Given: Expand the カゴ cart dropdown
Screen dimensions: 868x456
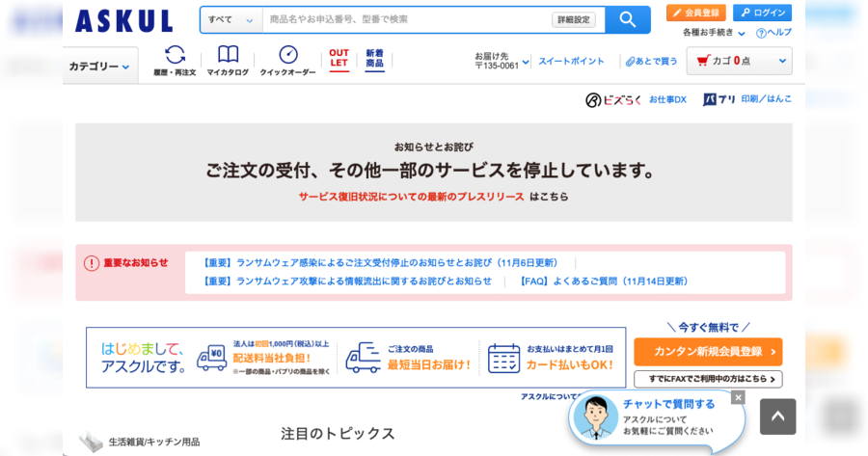Looking at the screenshot, I should [739, 61].
